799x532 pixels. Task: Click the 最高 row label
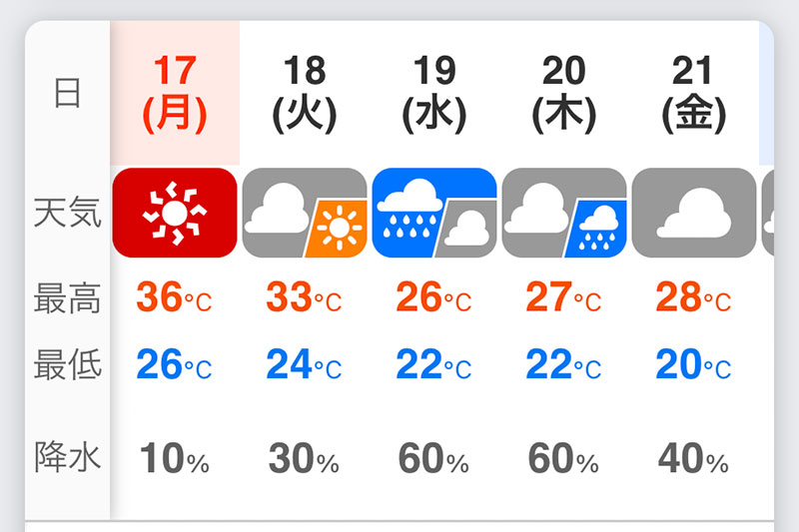point(68,298)
